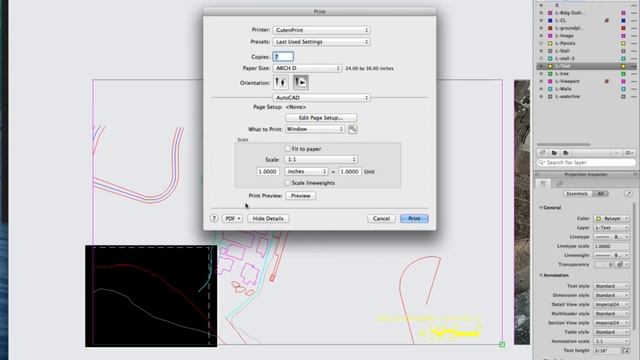640x360 pixels.
Task: Click the text height calculator icon
Action: 626,351
